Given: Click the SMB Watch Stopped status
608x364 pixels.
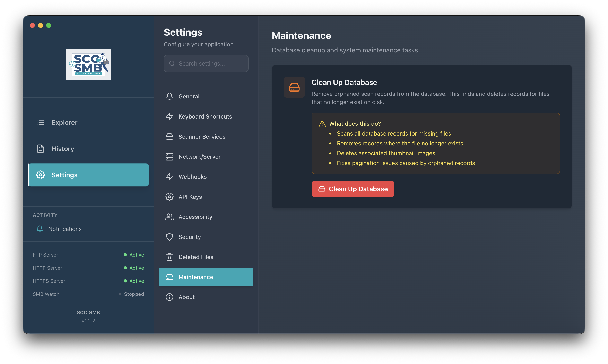Looking at the screenshot, I should (x=131, y=294).
